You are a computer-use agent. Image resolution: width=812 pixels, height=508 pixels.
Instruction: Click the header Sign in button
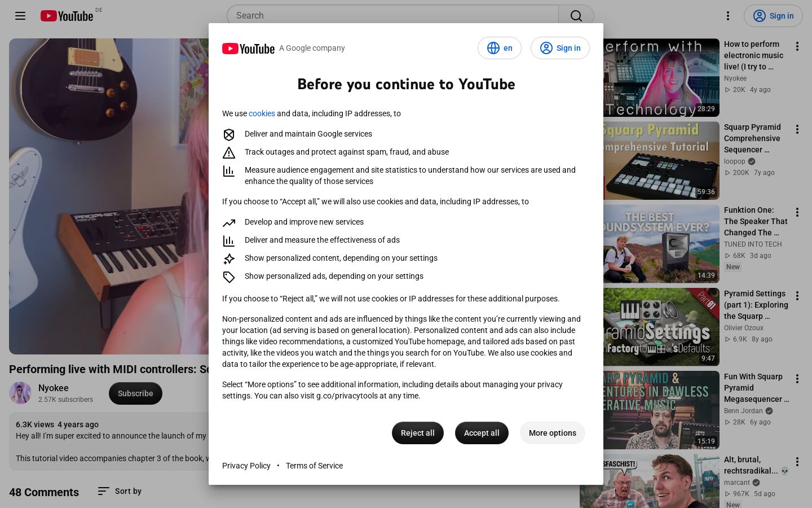pos(773,16)
